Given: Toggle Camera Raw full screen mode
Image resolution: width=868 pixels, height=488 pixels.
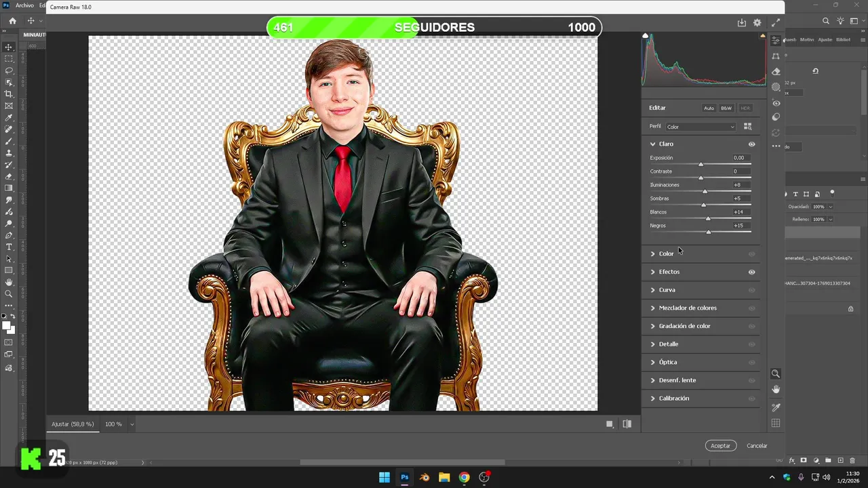Looking at the screenshot, I should coord(776,22).
